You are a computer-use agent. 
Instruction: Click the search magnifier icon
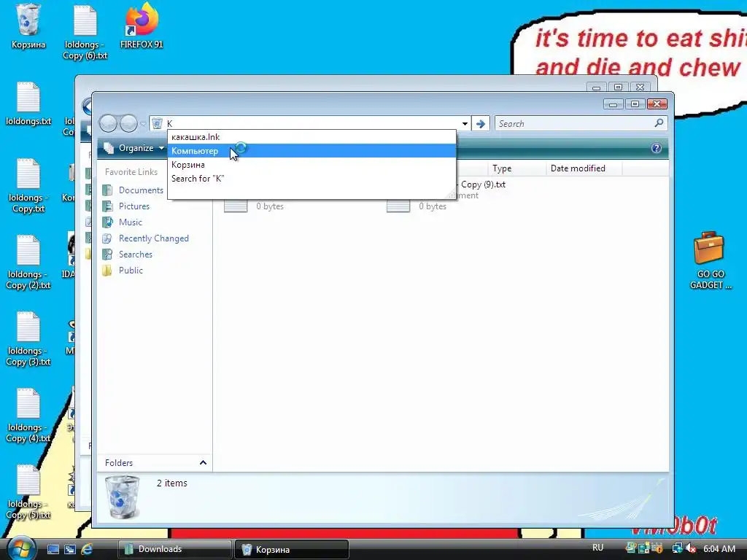659,123
